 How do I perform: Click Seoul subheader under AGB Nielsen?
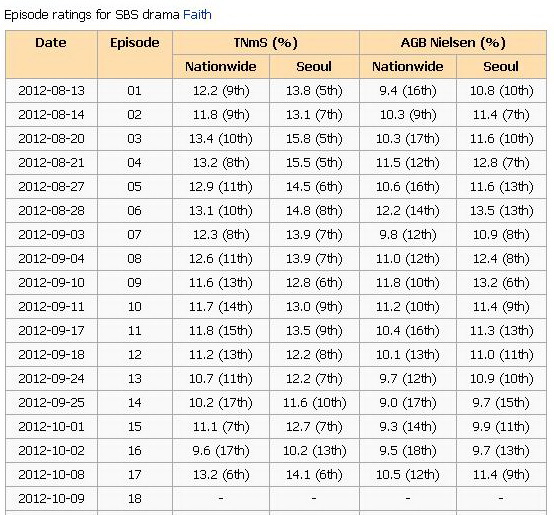[501, 67]
